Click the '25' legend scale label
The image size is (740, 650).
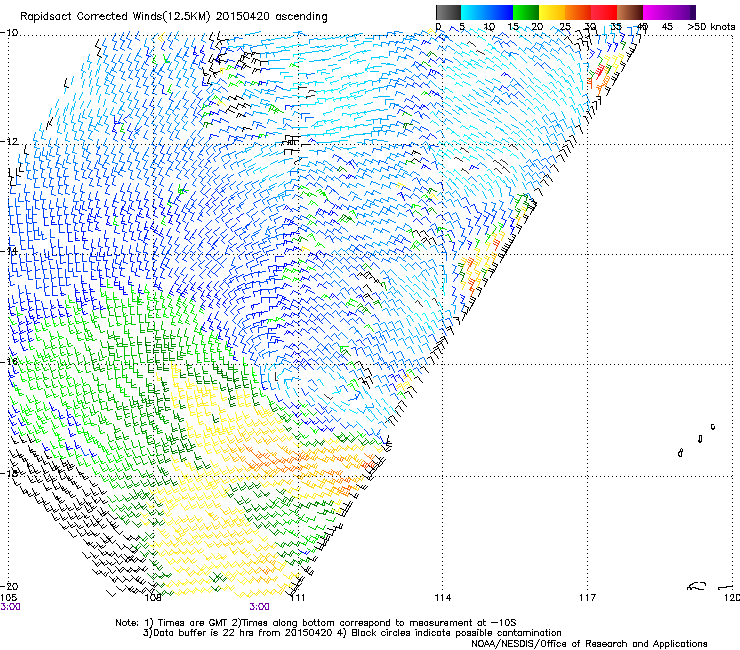(564, 27)
